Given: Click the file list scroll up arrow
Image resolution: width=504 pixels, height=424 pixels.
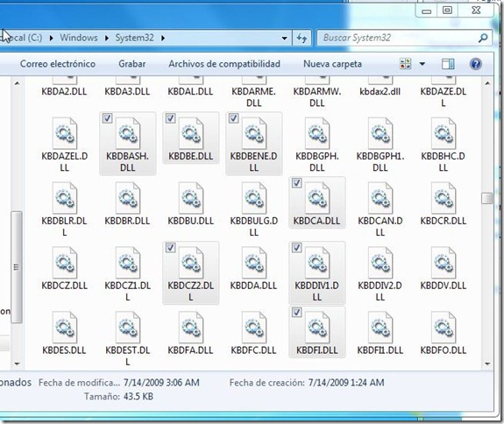Looking at the screenshot, I should pos(487,83).
